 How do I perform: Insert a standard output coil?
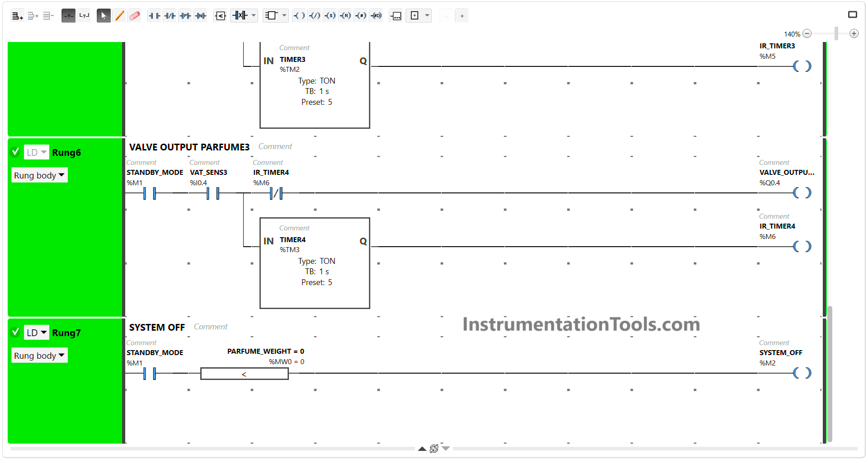299,16
